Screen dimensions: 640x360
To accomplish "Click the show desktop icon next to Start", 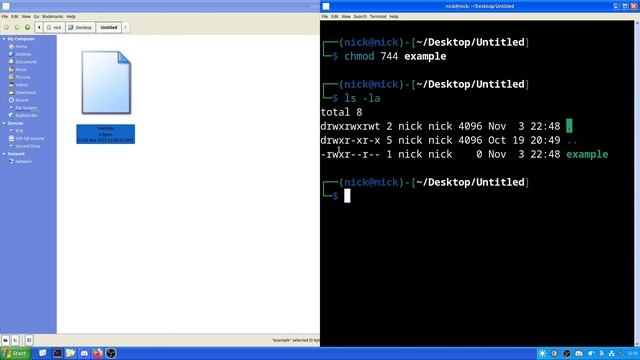I will (42, 353).
